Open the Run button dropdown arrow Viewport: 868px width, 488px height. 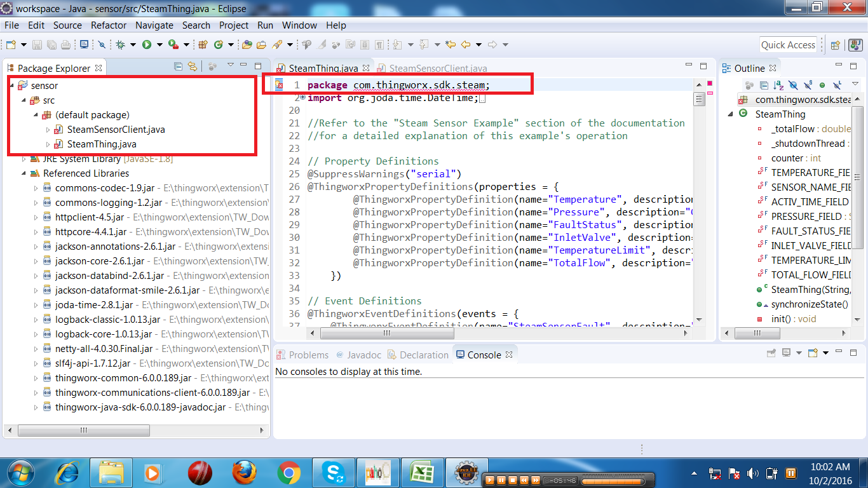click(x=159, y=45)
